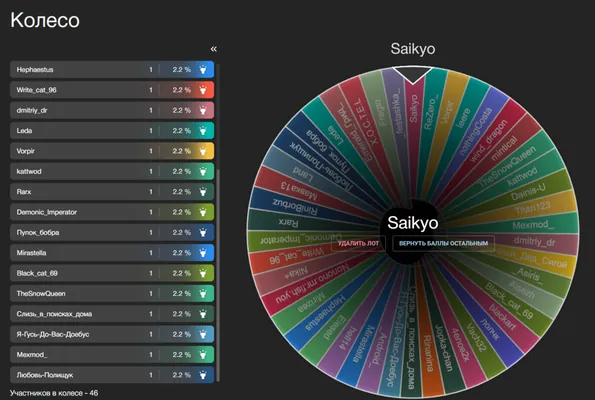
Task: Click the yellow icon in the Vorpir row
Action: tap(203, 151)
